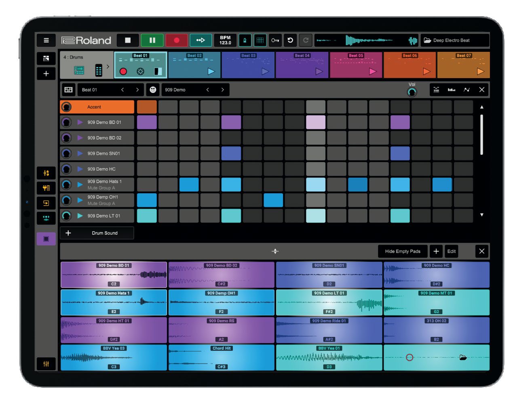The height and width of the screenshot is (420, 532).
Task: Click Hide Empty Pads
Action: (403, 251)
